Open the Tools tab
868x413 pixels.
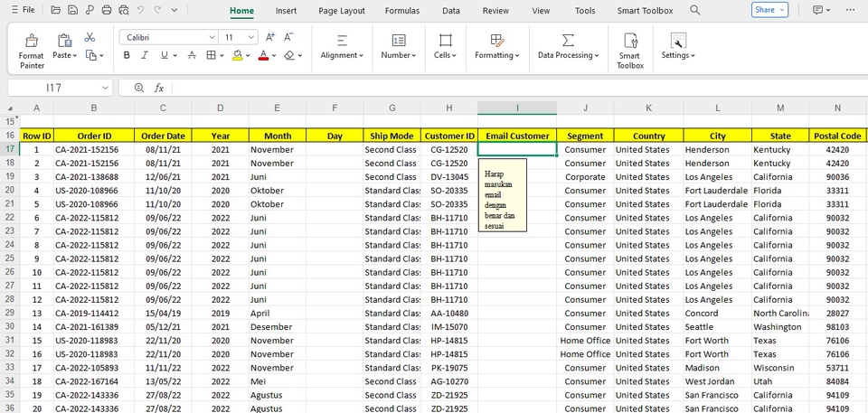click(x=585, y=11)
